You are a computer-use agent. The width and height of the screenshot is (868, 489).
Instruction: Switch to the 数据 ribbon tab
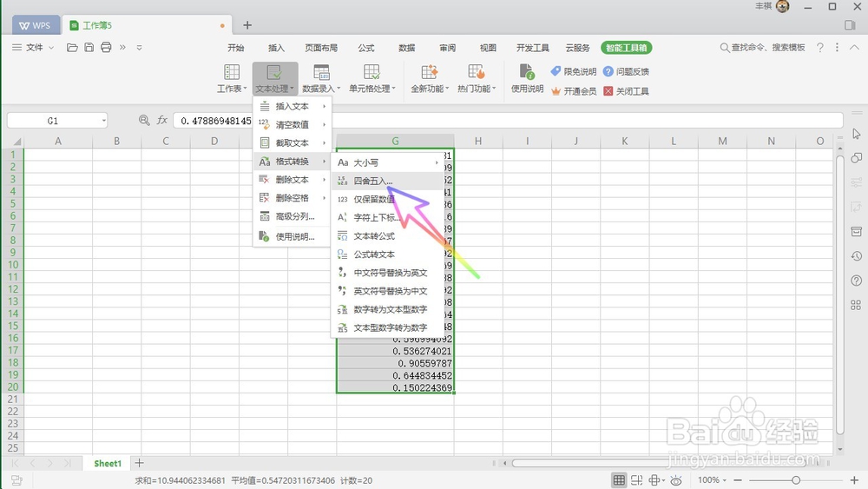407,48
